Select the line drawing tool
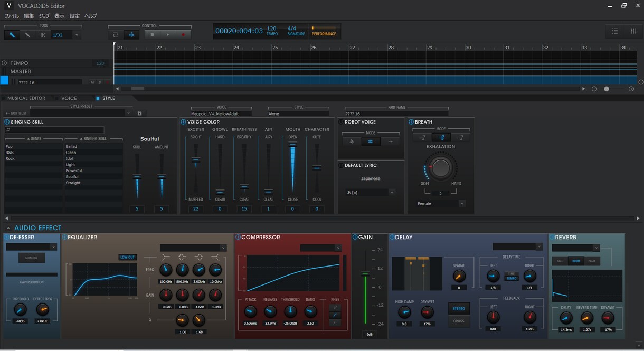The image size is (644, 351). coord(27,35)
